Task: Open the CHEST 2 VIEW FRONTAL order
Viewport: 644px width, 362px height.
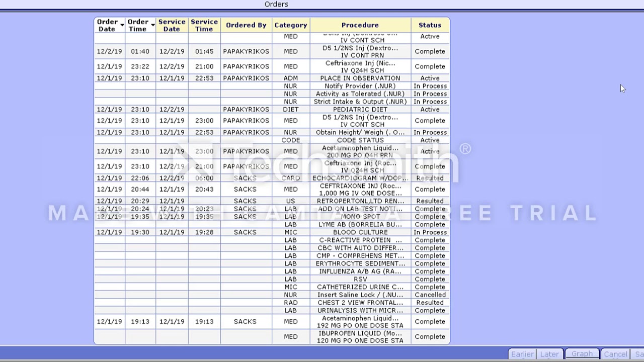Action: 360,303
